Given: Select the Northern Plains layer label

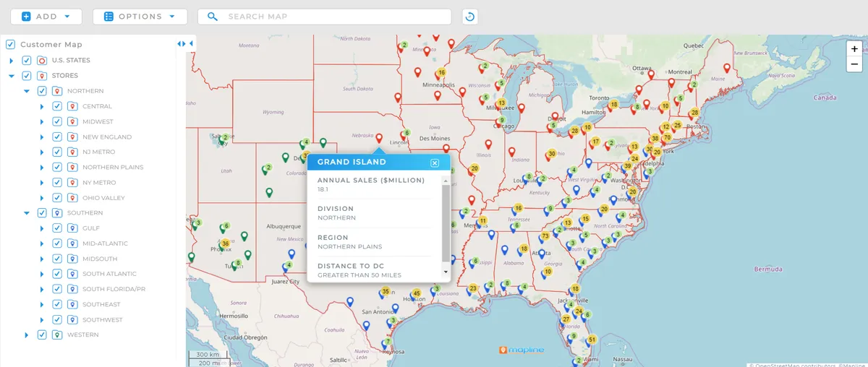Looking at the screenshot, I should [113, 168].
